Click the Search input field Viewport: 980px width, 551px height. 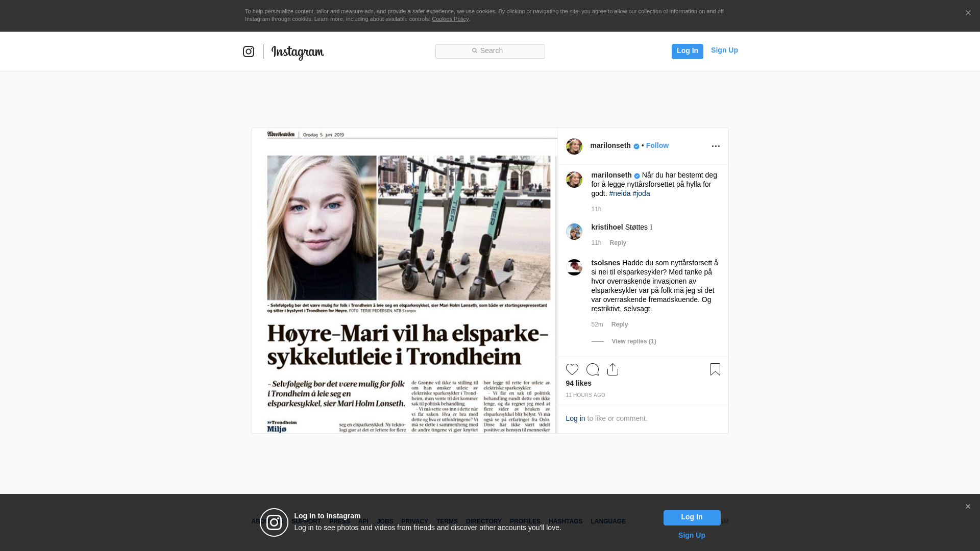tap(490, 51)
